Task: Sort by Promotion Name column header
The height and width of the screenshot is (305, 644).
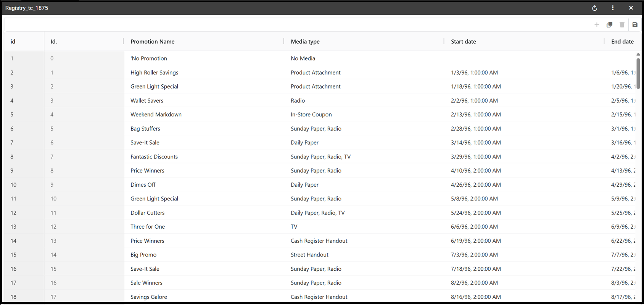Action: [153, 42]
